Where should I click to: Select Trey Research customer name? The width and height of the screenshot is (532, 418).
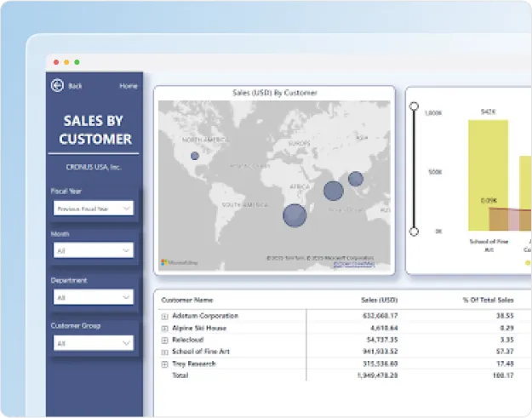click(194, 364)
